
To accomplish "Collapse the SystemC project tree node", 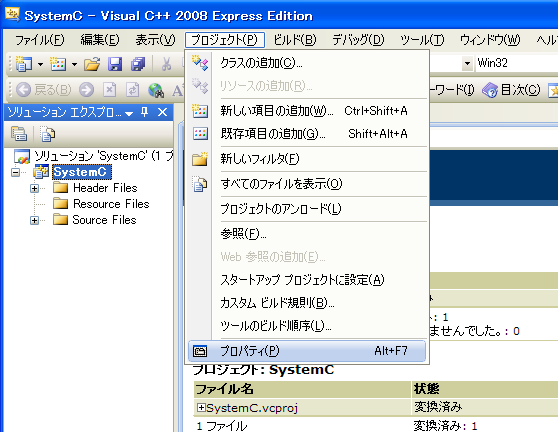I will click(15, 173).
